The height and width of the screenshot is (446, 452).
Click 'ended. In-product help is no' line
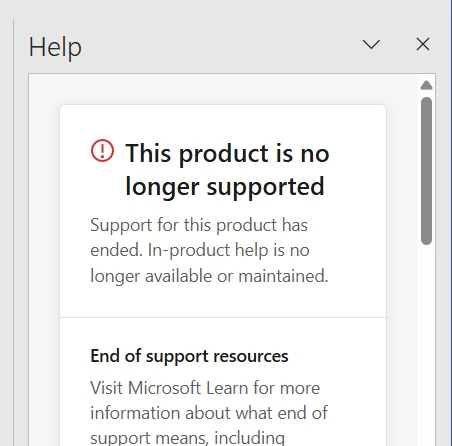200,250
